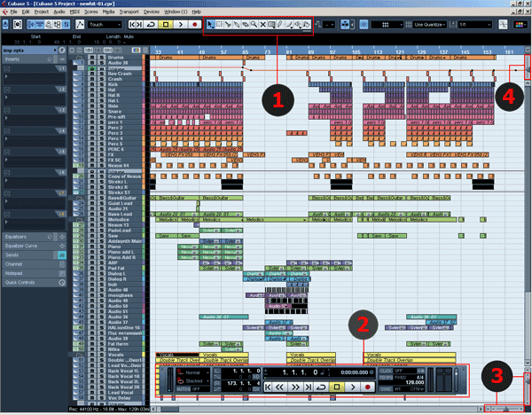Toggle Cycle loop in transport panel
Screen dimensions: 532x415
coord(320,388)
